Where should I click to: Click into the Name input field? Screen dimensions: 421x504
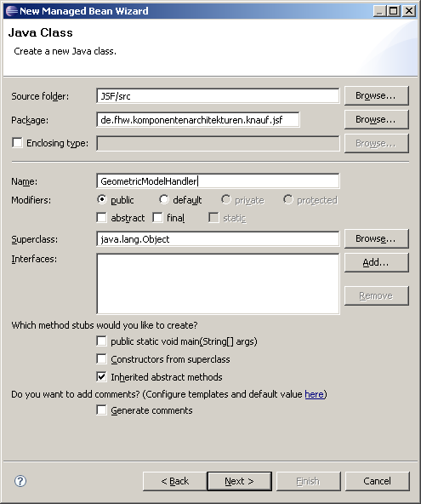tap(218, 181)
